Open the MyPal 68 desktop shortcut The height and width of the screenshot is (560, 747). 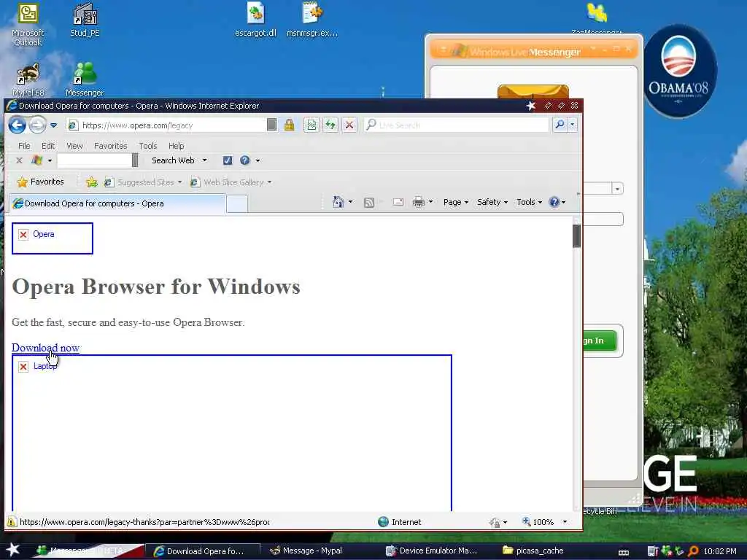tap(28, 79)
